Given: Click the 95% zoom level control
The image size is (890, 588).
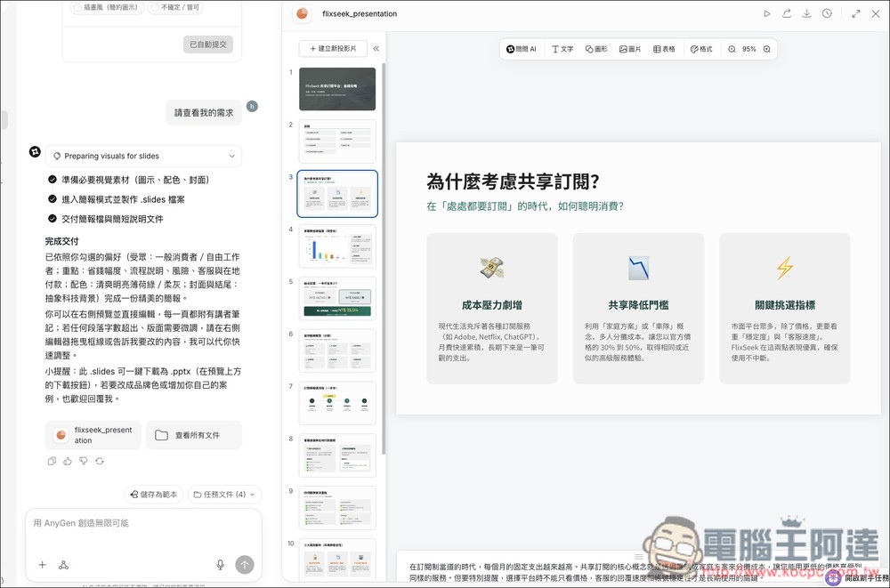Looking at the screenshot, I should (x=748, y=49).
